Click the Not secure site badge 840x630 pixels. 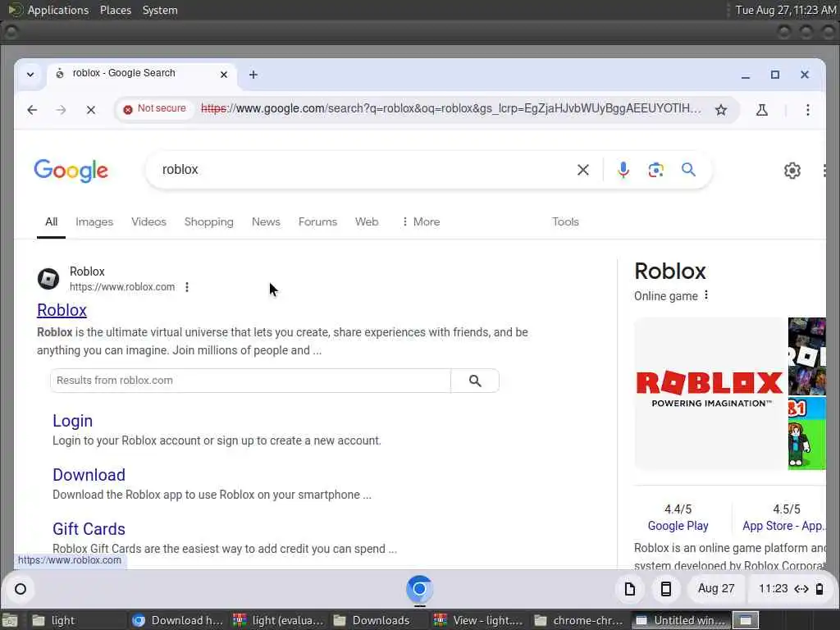pos(154,109)
